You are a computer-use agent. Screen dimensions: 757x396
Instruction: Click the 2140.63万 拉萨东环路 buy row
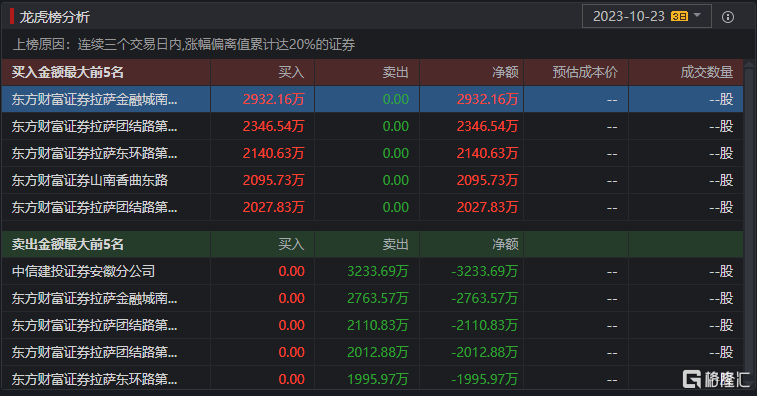point(372,154)
